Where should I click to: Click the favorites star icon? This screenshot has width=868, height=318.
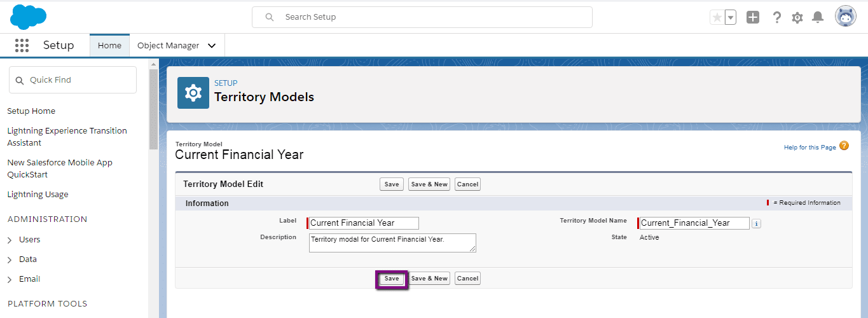pos(717,18)
